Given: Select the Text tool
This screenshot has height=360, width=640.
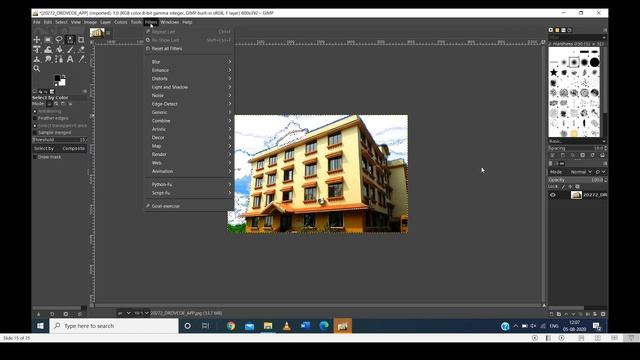Looking at the screenshot, I should [x=70, y=59].
